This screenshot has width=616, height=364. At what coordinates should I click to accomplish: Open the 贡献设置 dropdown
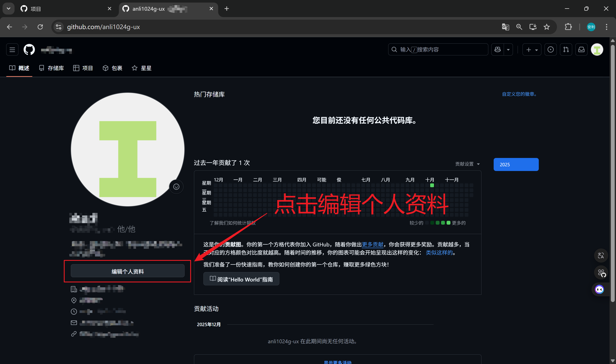pyautogui.click(x=467, y=164)
